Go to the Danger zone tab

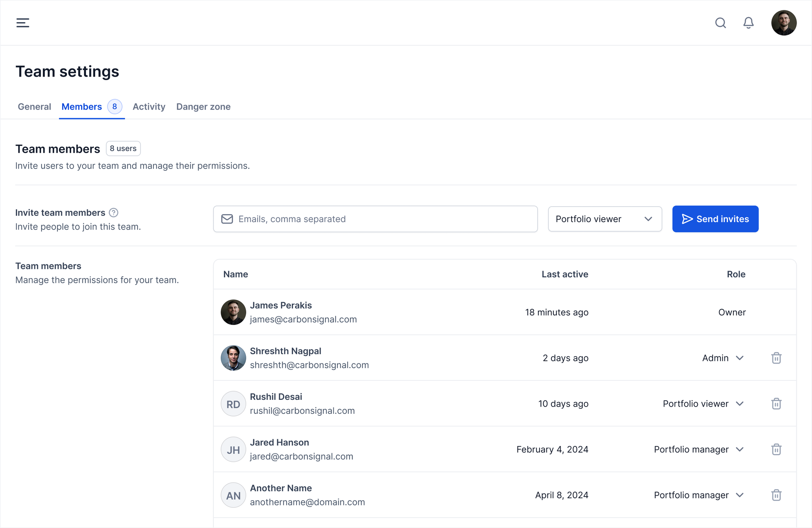[x=203, y=107]
